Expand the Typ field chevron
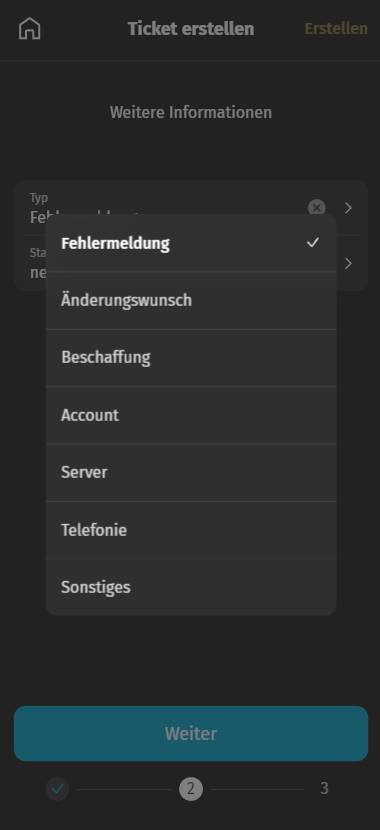380x830 pixels. pyautogui.click(x=348, y=208)
